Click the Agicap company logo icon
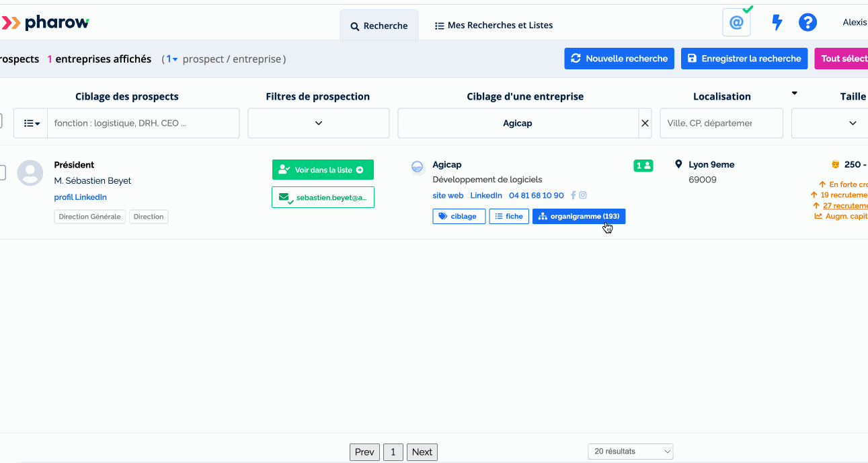This screenshot has height=463, width=868. click(418, 167)
